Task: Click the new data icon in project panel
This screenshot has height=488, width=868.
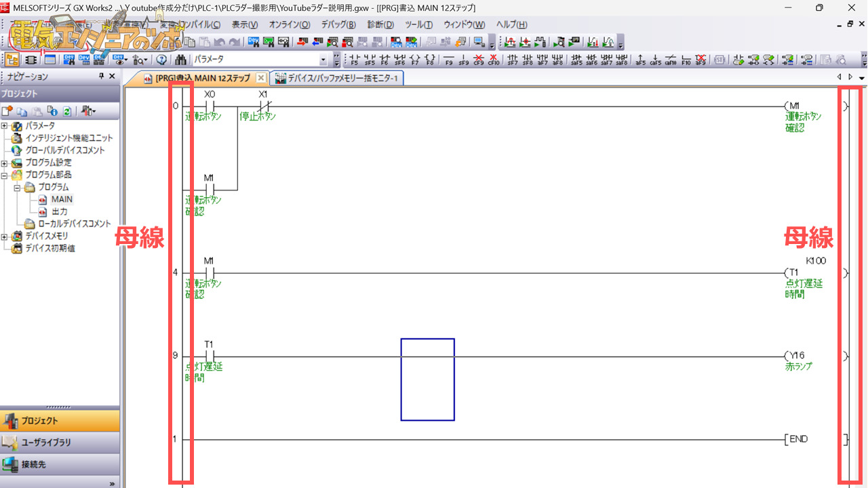Action: pyautogui.click(x=7, y=111)
